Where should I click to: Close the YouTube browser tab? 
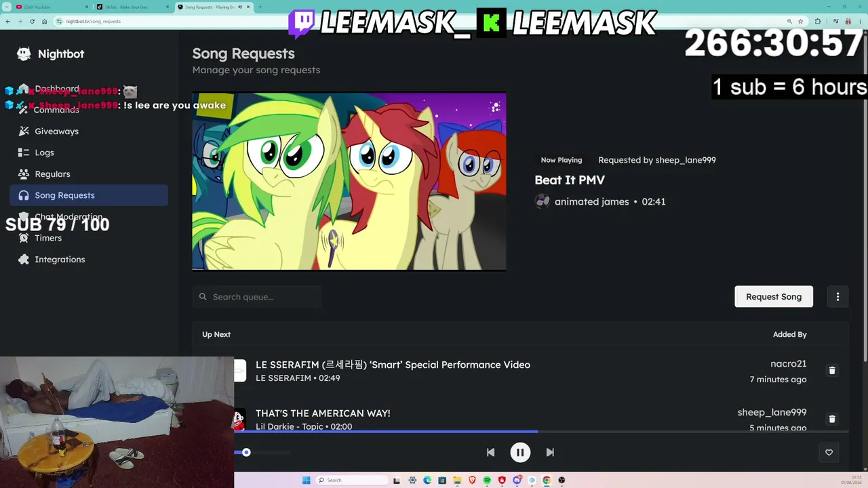coord(86,7)
